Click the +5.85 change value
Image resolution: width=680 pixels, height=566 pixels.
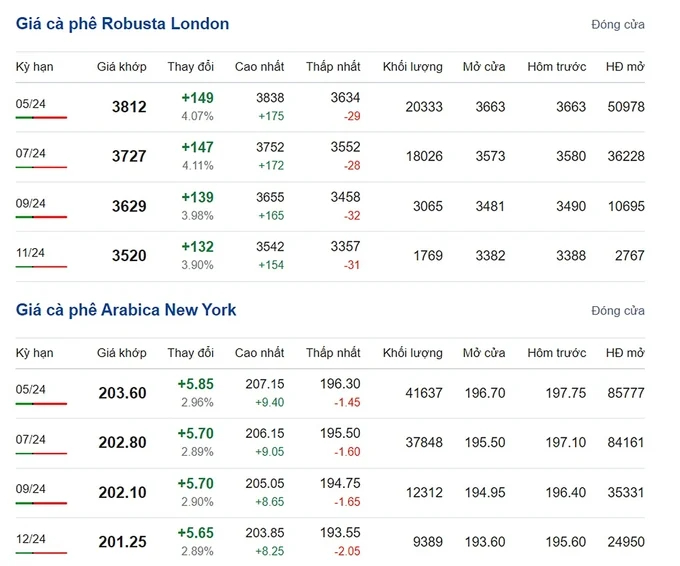point(196,384)
